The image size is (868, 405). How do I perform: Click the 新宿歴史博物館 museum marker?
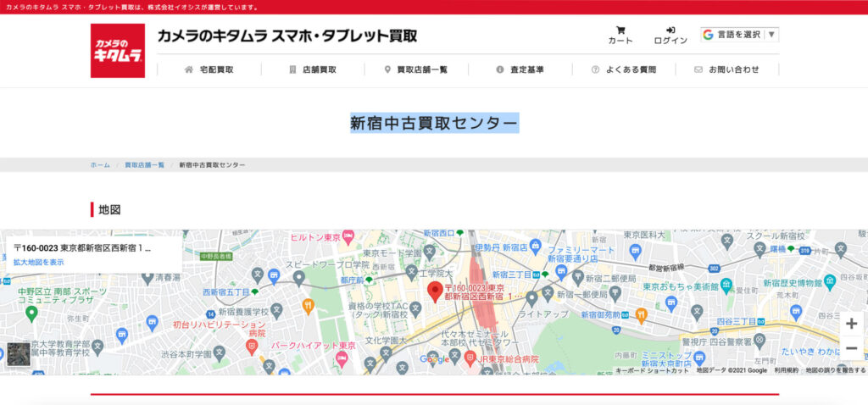click(x=829, y=283)
